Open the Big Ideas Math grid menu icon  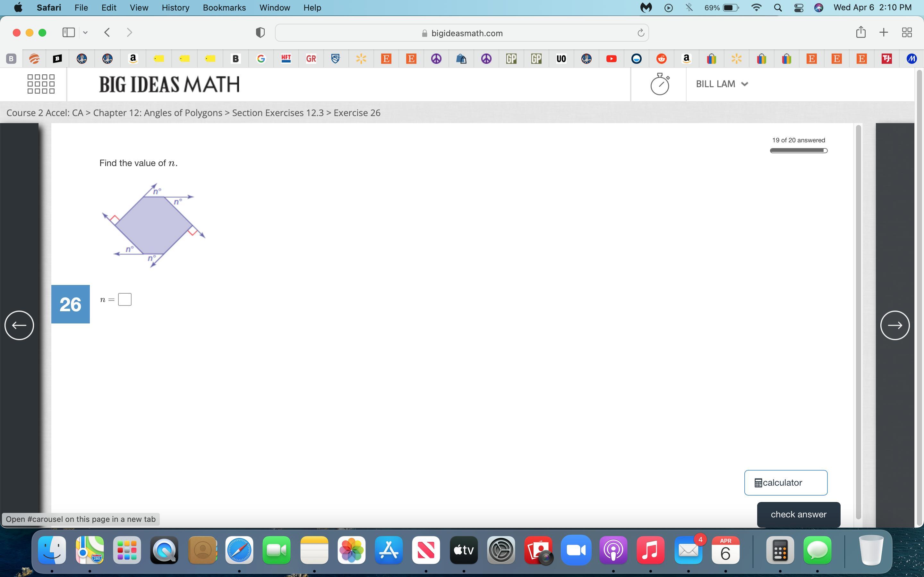(x=41, y=84)
